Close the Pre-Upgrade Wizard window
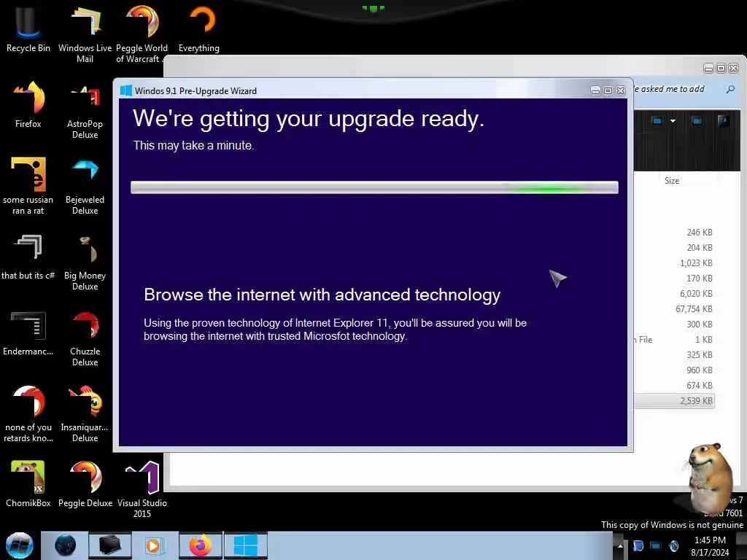Screen dimensions: 747x560 pos(620,90)
